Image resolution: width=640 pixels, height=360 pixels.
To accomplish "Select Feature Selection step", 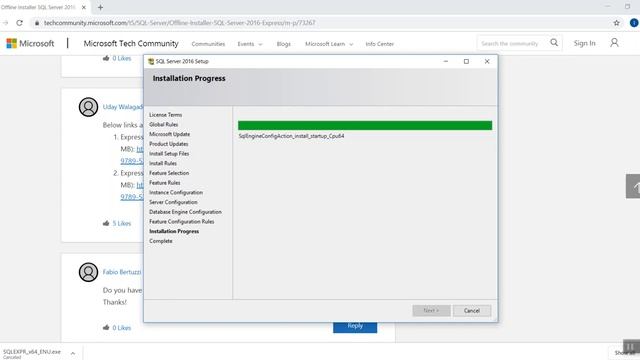I will 169,173.
